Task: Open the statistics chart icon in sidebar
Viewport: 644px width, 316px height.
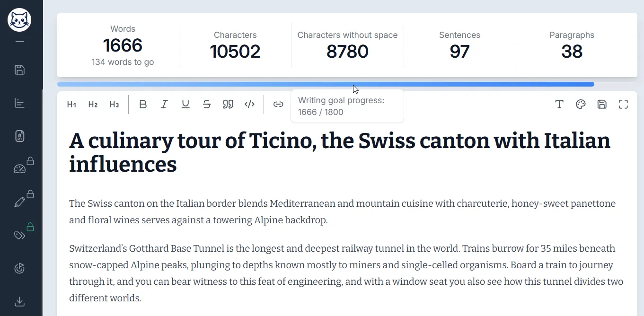Action: [19, 103]
